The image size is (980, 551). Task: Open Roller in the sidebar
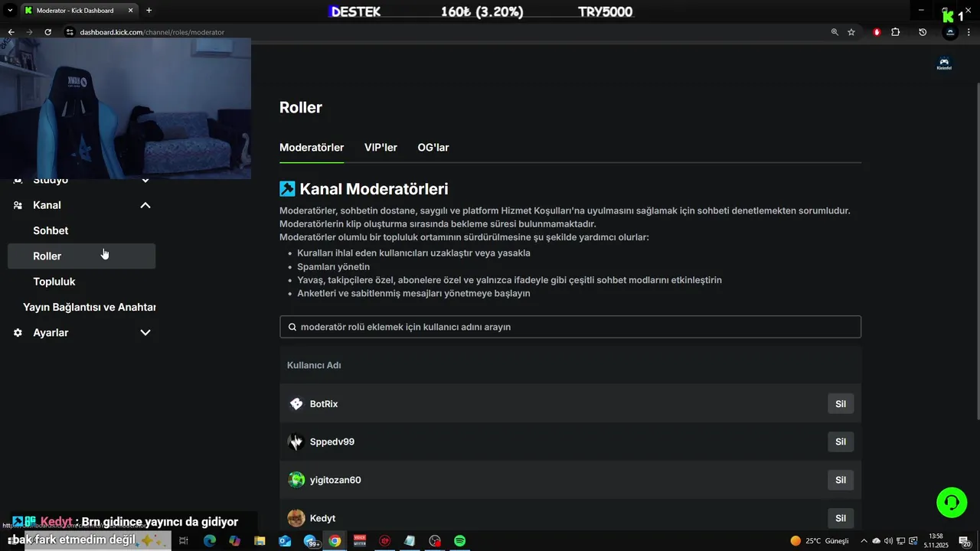click(x=81, y=256)
